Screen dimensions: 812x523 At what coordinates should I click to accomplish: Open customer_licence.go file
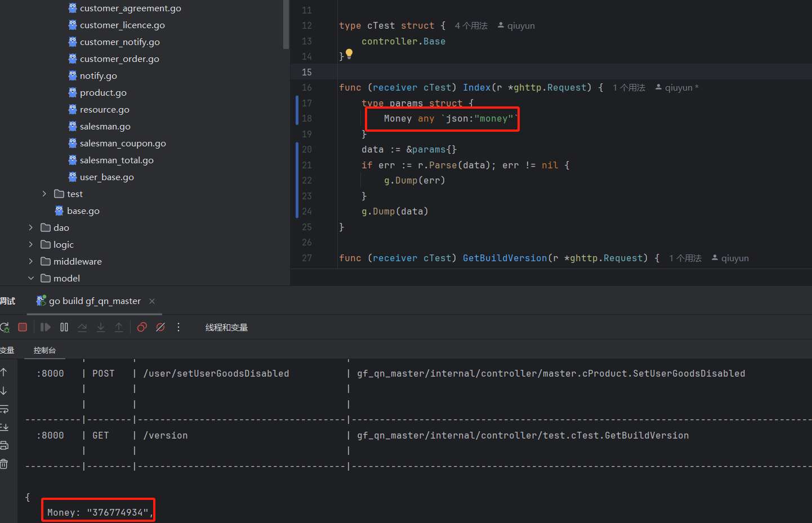point(122,25)
